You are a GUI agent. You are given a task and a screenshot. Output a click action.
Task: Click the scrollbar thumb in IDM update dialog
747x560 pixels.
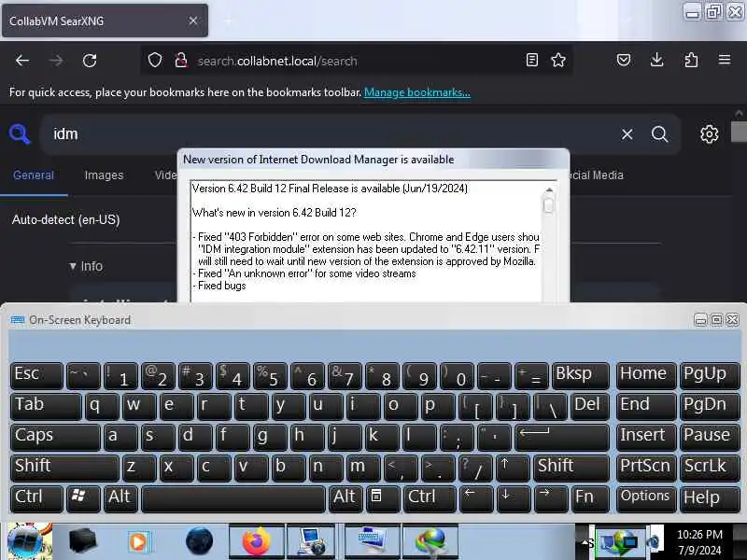click(549, 205)
